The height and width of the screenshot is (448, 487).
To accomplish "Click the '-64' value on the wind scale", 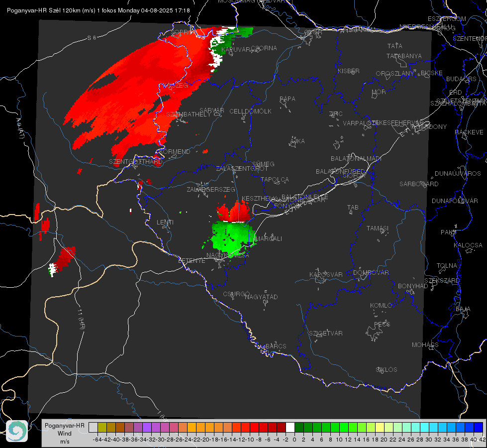I will click(x=97, y=440).
